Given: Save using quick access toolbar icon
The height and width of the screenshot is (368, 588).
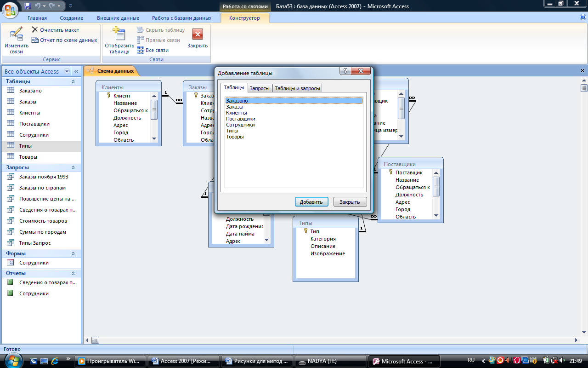Looking at the screenshot, I should coord(28,6).
